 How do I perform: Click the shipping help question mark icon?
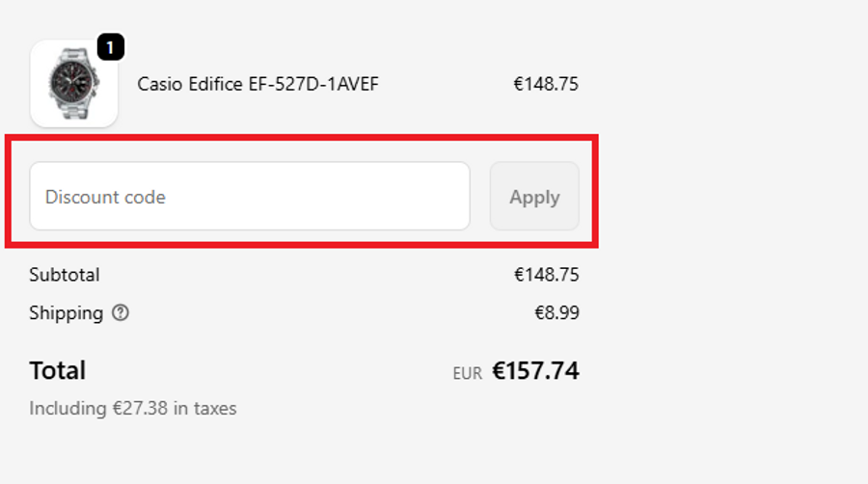click(x=121, y=313)
